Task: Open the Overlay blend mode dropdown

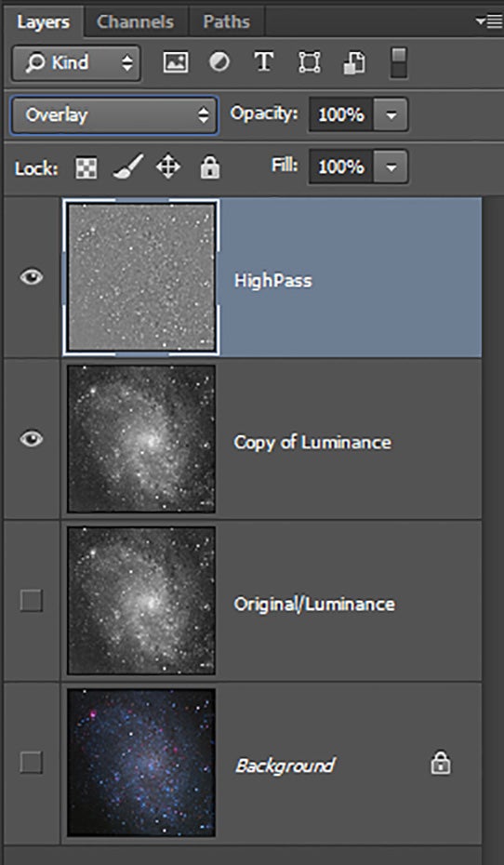Action: [114, 115]
